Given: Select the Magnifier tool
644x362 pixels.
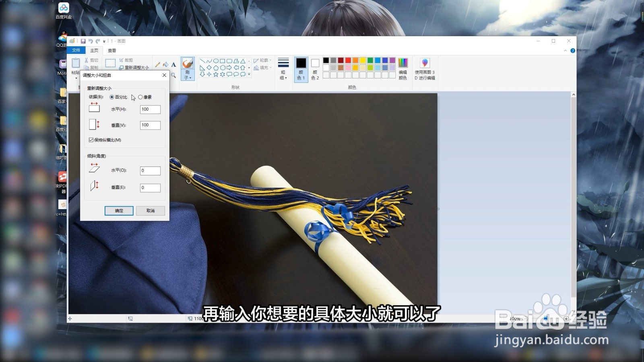Looking at the screenshot, I should pyautogui.click(x=173, y=75).
